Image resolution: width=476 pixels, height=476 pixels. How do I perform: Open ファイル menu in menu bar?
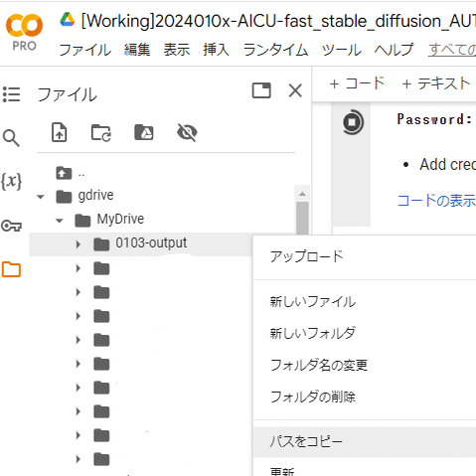(x=84, y=50)
